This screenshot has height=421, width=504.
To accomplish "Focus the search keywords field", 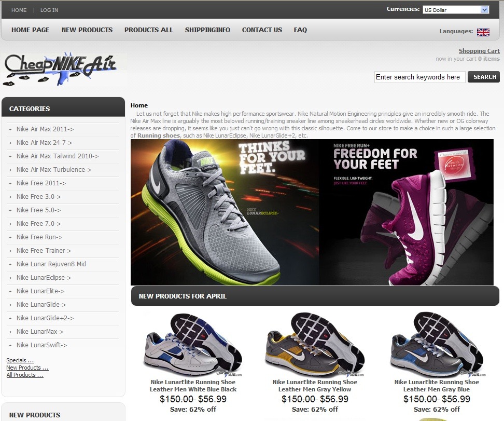I will [420, 77].
